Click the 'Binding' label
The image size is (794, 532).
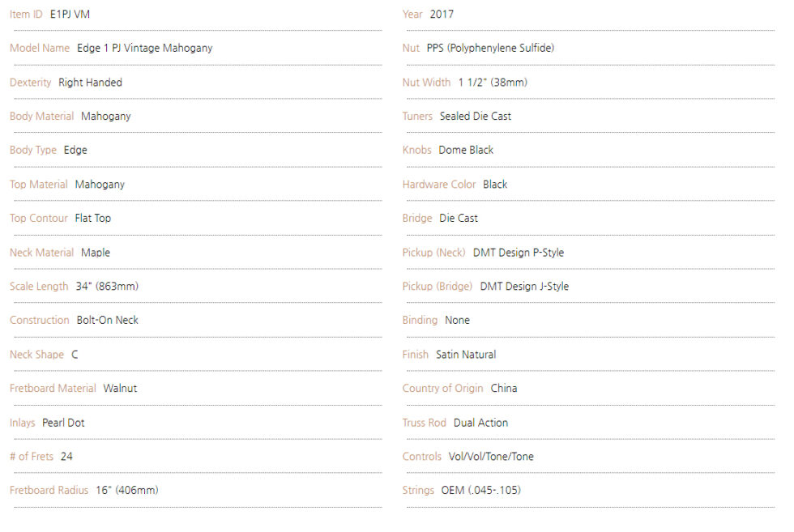[420, 321]
